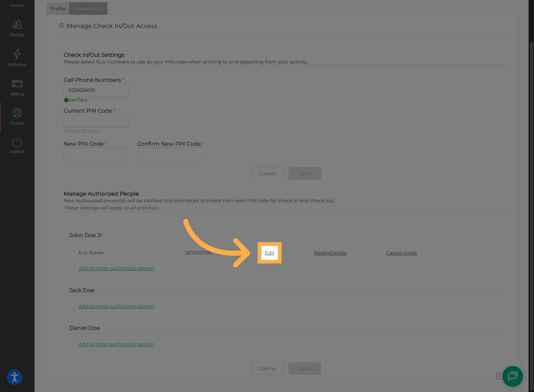Click the drag handle icon near the chat bubble
Image resolution: width=534 pixels, height=392 pixels.
point(498,376)
